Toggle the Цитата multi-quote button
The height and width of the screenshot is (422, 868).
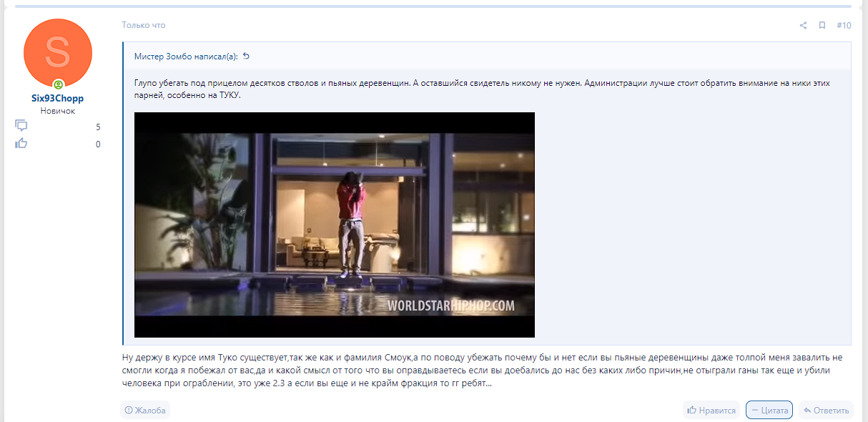pyautogui.click(x=769, y=410)
